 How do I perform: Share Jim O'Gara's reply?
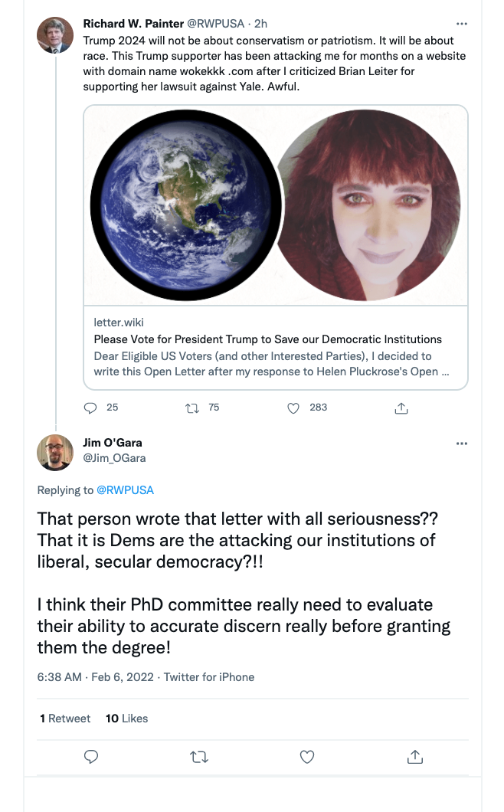(415, 757)
